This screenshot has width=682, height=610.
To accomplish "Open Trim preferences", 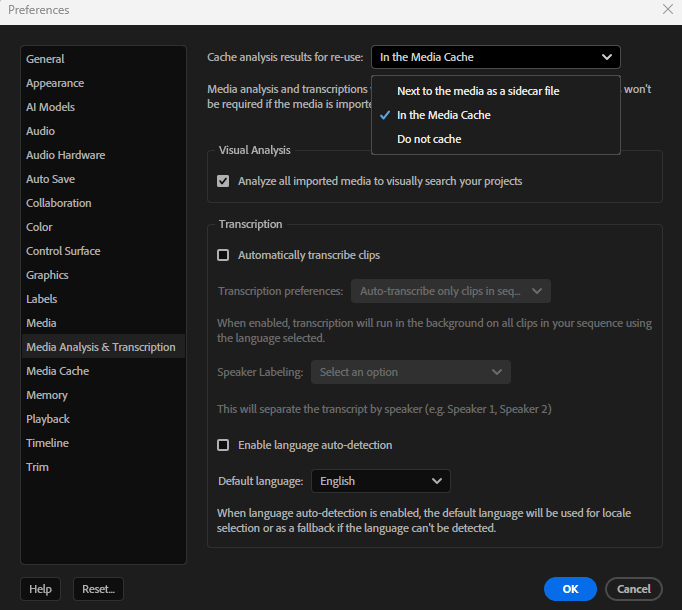I will coord(103,467).
